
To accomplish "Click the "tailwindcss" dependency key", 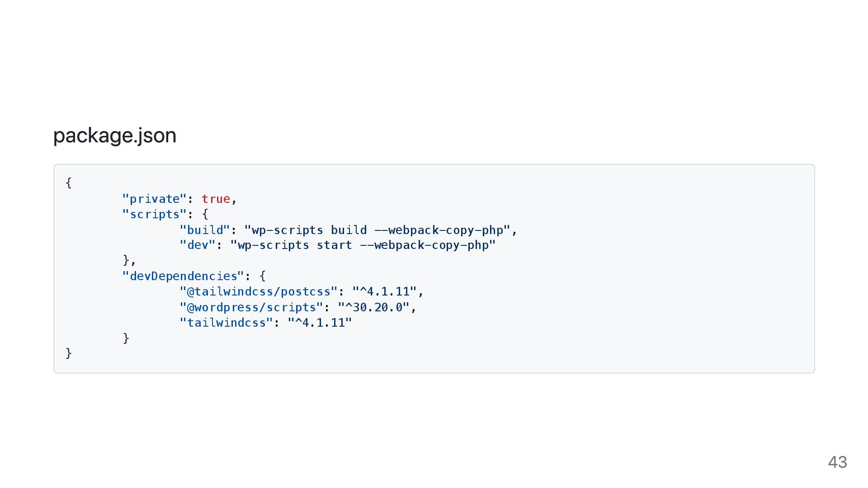I will pyautogui.click(x=226, y=323).
